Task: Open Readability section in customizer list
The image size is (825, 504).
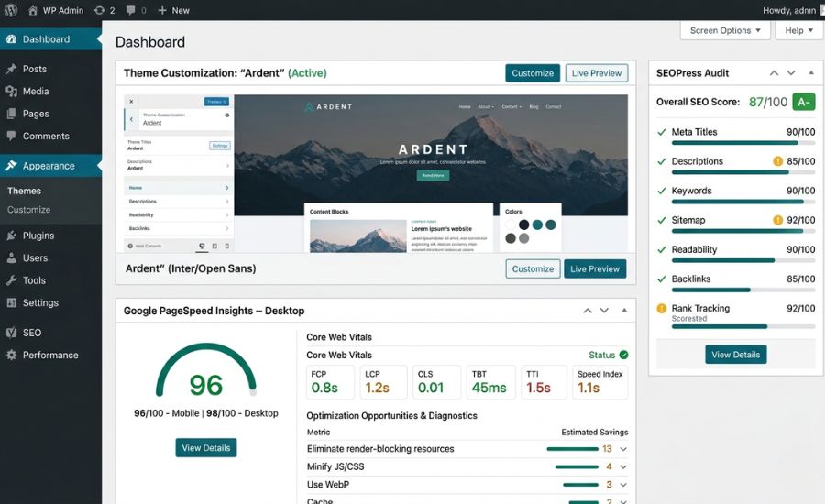Action: point(179,214)
